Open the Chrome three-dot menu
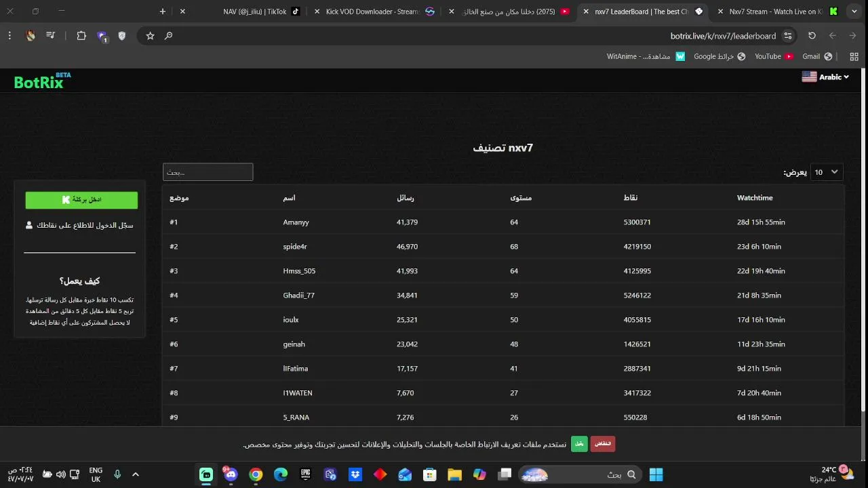 (9, 36)
